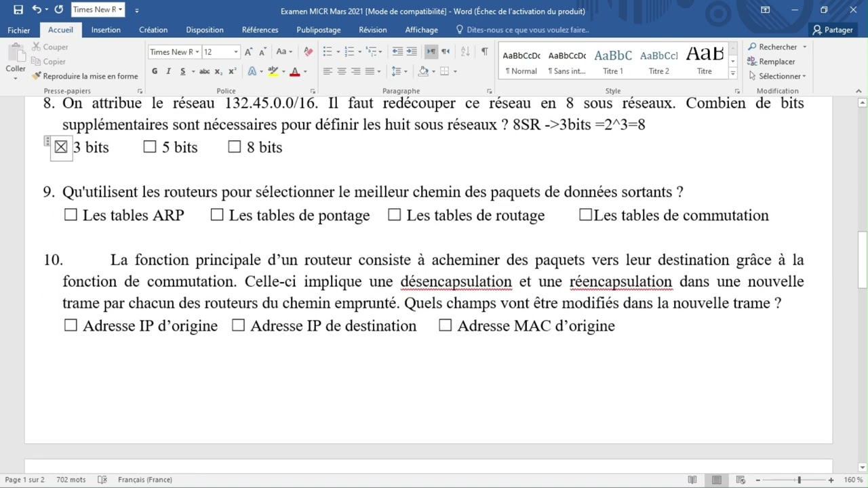Viewport: 868px width, 488px height.
Task: Click the 160 % zoom level
Action: coord(853,480)
